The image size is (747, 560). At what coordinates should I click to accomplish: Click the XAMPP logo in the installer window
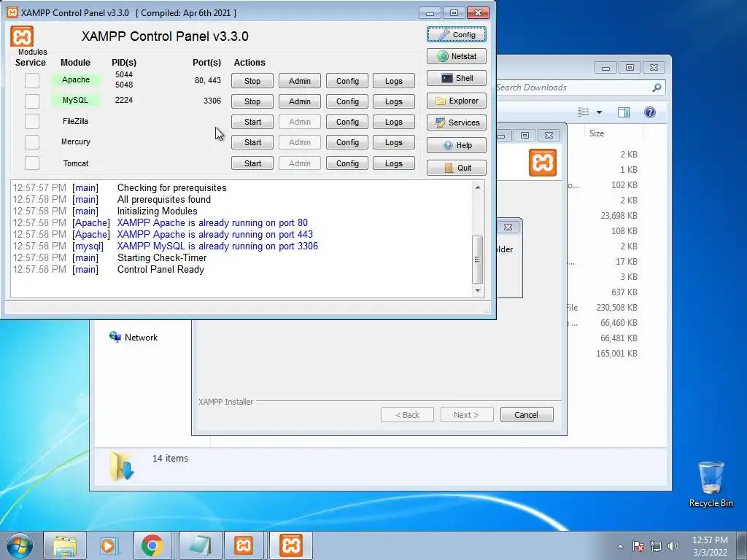coord(543,163)
